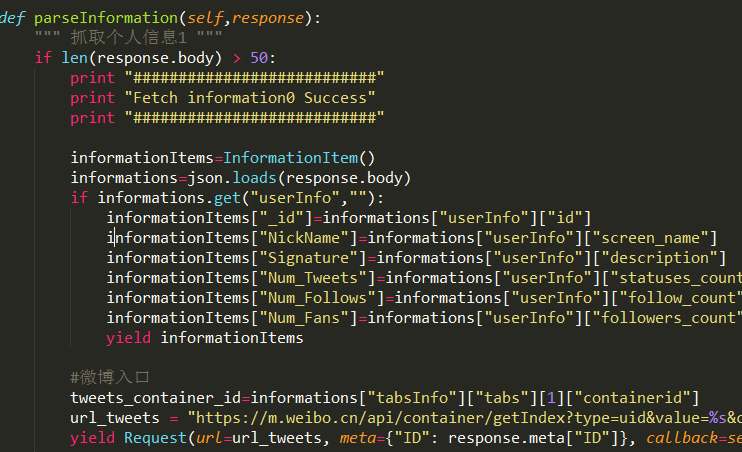Click the docstring comment 抓取个人信息1
This screenshot has height=452, width=742.
pyautogui.click(x=128, y=37)
